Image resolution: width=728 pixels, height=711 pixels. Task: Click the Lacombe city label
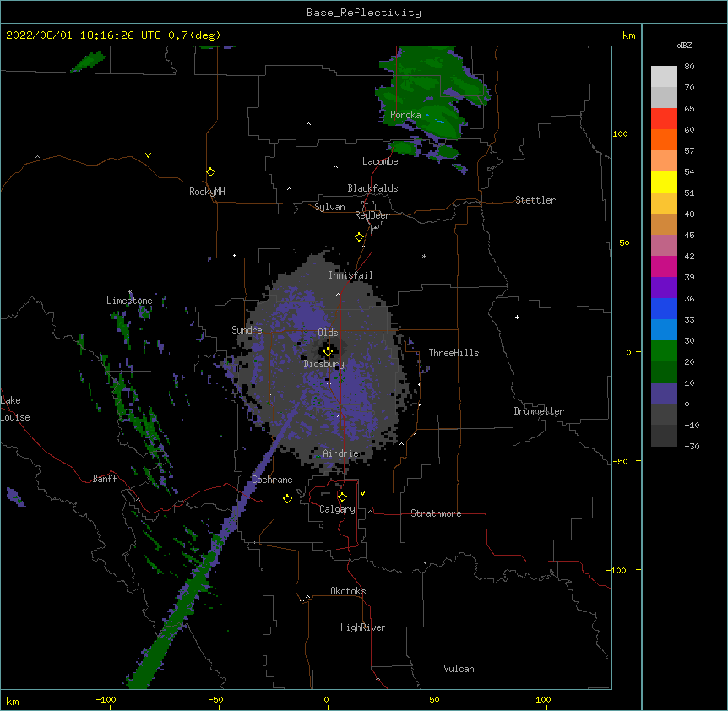pyautogui.click(x=380, y=161)
